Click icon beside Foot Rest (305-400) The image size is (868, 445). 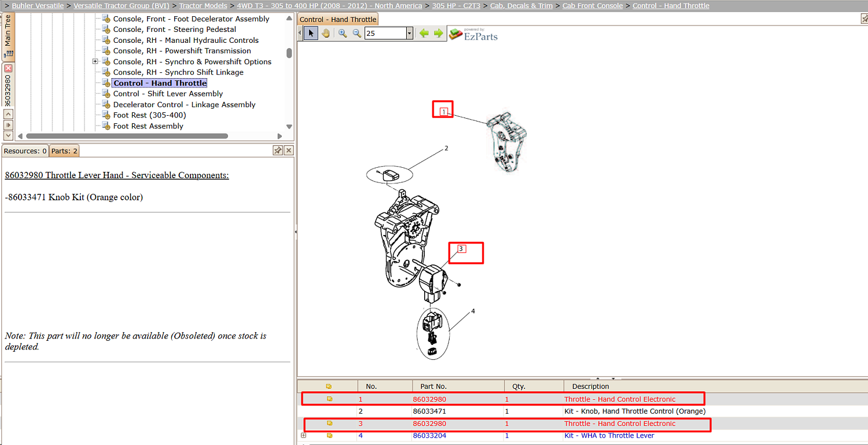(106, 115)
